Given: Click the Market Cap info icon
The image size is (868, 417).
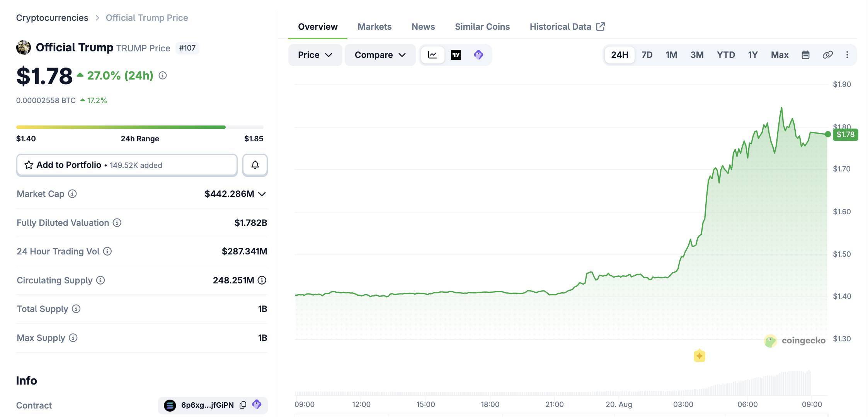Looking at the screenshot, I should [x=72, y=194].
